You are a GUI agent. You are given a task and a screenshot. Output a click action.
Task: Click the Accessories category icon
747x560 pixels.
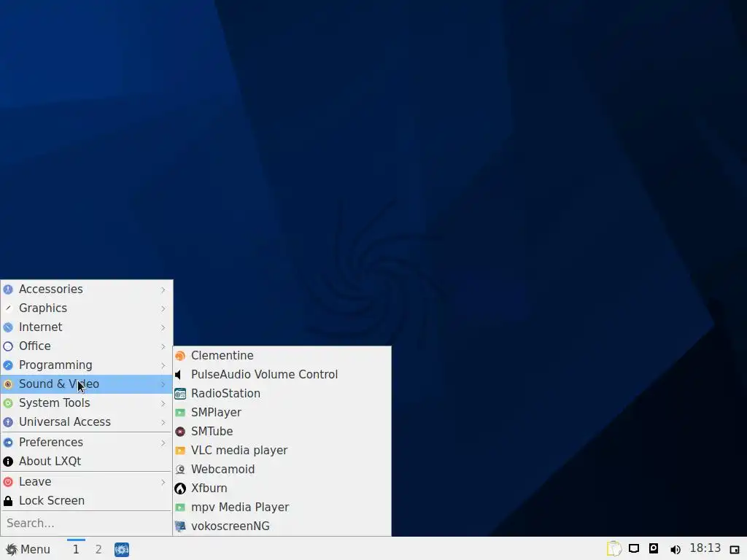click(x=8, y=289)
